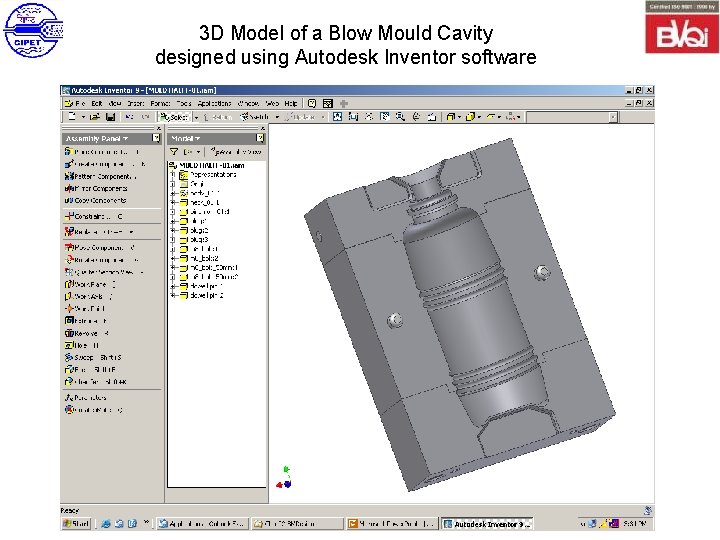Click the Assembly Panel help question icon
Viewport: 720px width, 540px height.
point(156,138)
